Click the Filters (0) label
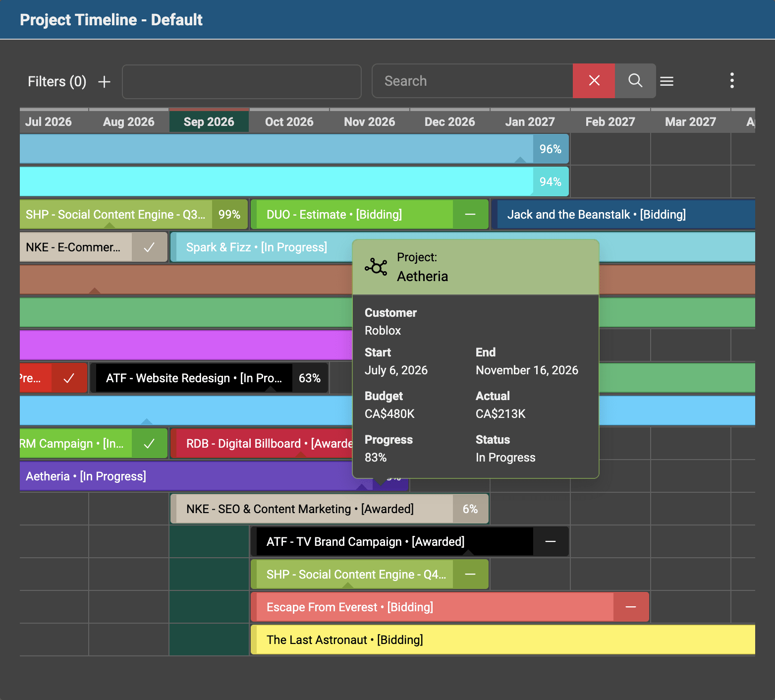This screenshot has height=700, width=775. pos(57,81)
